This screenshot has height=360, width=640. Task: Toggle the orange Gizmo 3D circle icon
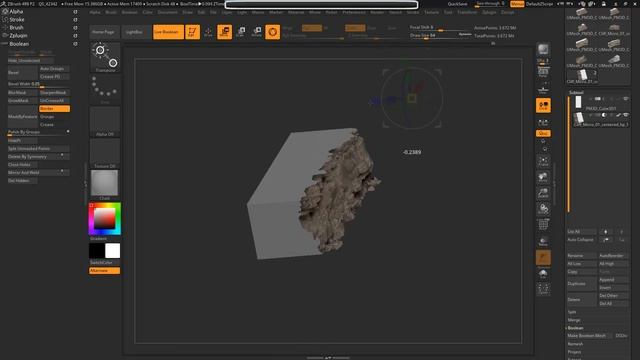tap(273, 32)
